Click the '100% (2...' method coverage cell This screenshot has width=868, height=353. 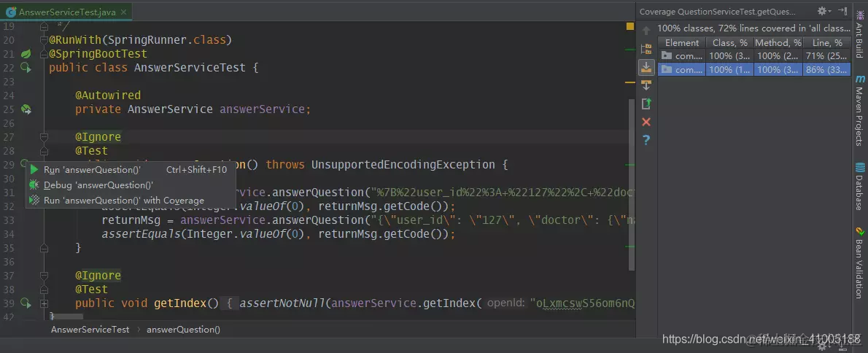coord(779,56)
